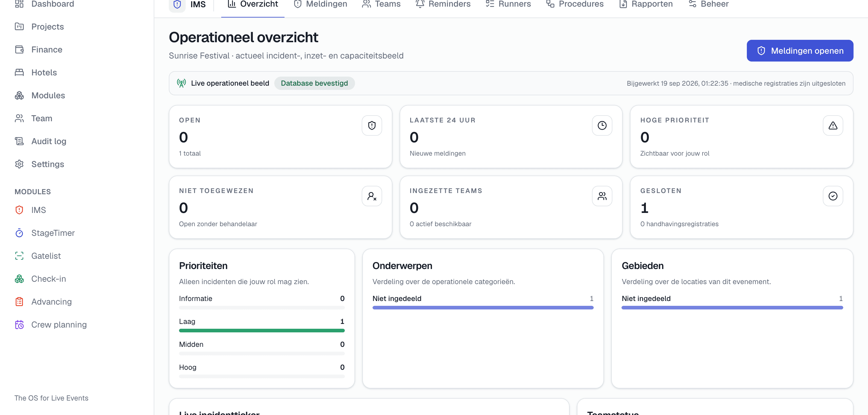Click '0 handhavingsregistraties' text
This screenshot has width=868, height=415.
click(679, 223)
